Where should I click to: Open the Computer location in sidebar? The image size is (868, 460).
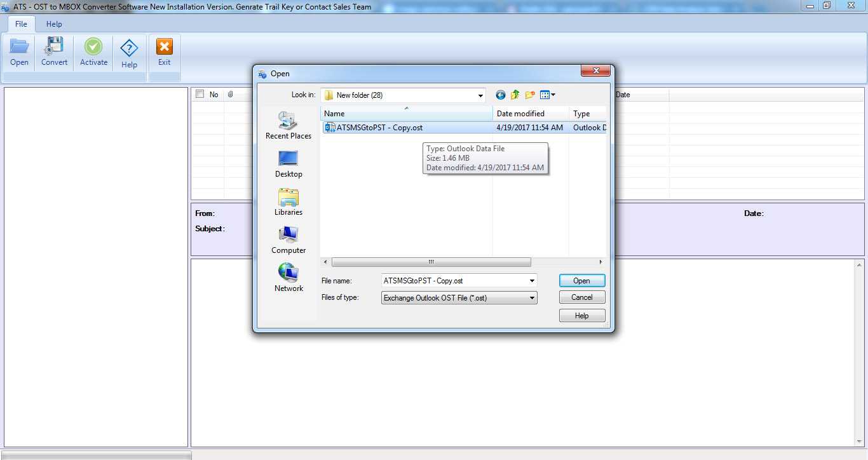tap(288, 238)
